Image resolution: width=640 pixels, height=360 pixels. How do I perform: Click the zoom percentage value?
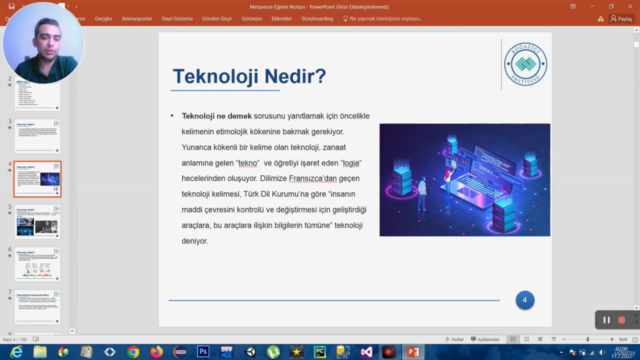(x=623, y=339)
